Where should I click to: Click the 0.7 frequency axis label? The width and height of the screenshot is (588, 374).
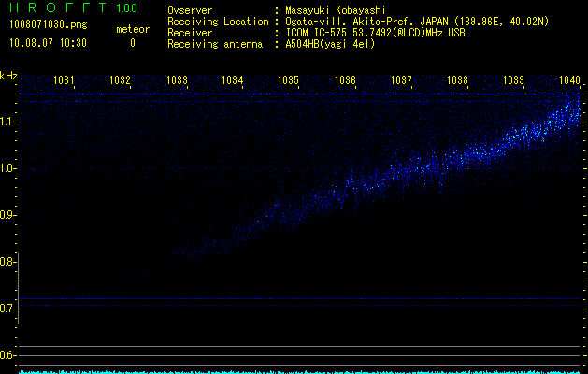coord(7,309)
